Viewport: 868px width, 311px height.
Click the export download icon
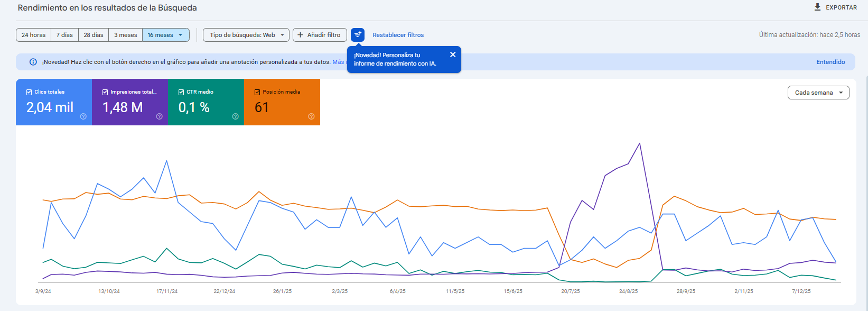tap(818, 7)
